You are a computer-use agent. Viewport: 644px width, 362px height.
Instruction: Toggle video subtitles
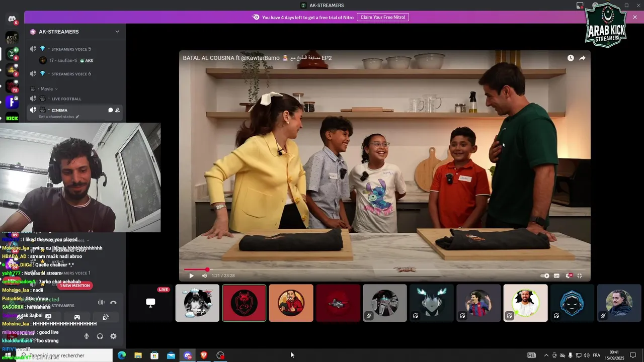tap(556, 276)
